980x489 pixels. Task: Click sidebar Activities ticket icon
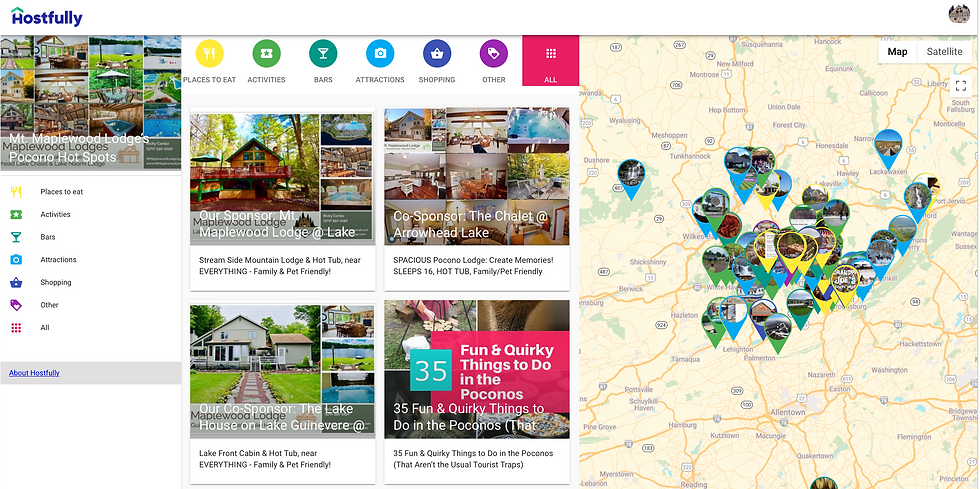click(x=16, y=214)
